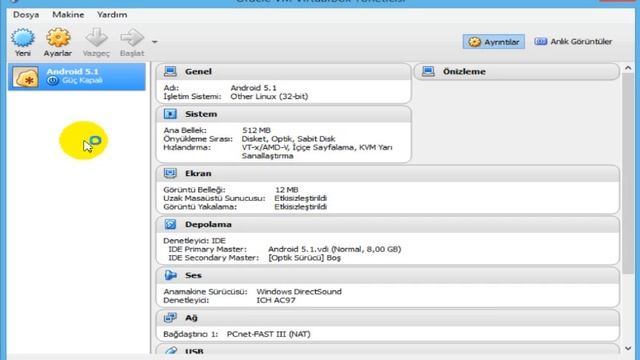Click the USB section icon
Screen dimensions: 640x360
click(x=170, y=351)
